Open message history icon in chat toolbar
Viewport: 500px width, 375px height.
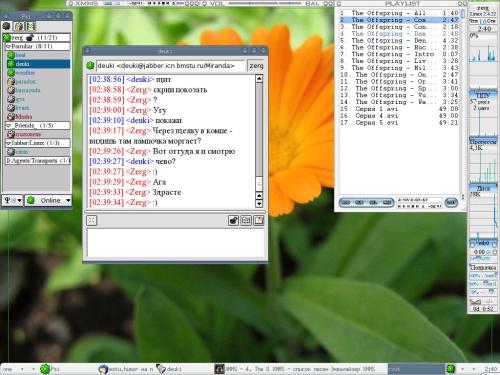(x=259, y=220)
